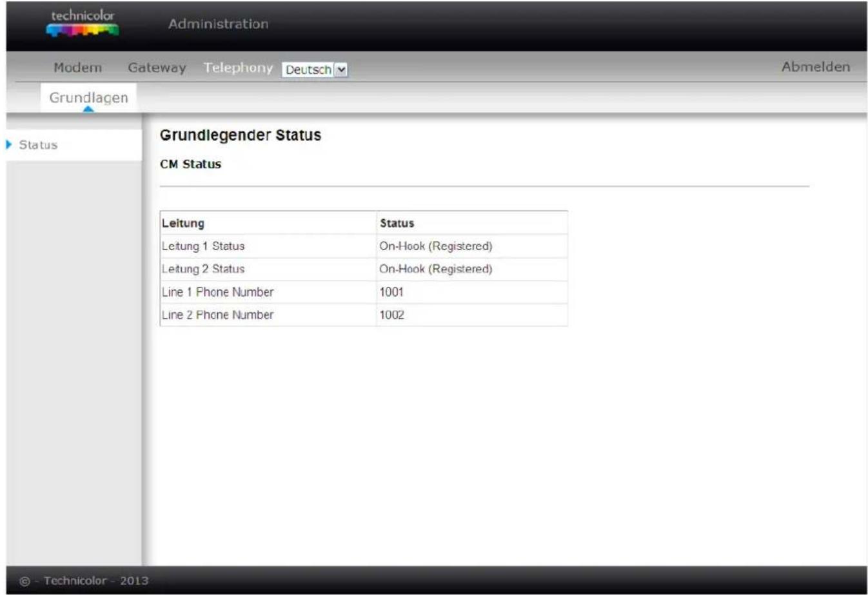The image size is (868, 595).
Task: Open the Deutsch language dropdown
Action: click(315, 70)
